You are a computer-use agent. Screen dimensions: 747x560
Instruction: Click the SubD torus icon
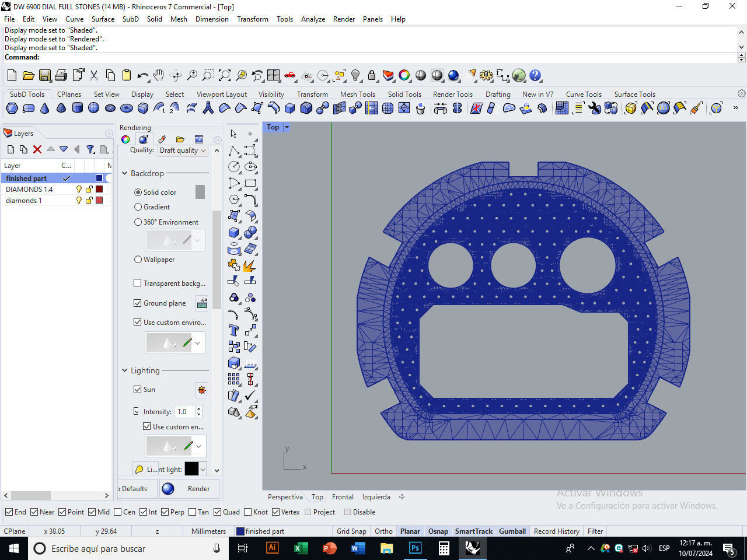tap(126, 108)
